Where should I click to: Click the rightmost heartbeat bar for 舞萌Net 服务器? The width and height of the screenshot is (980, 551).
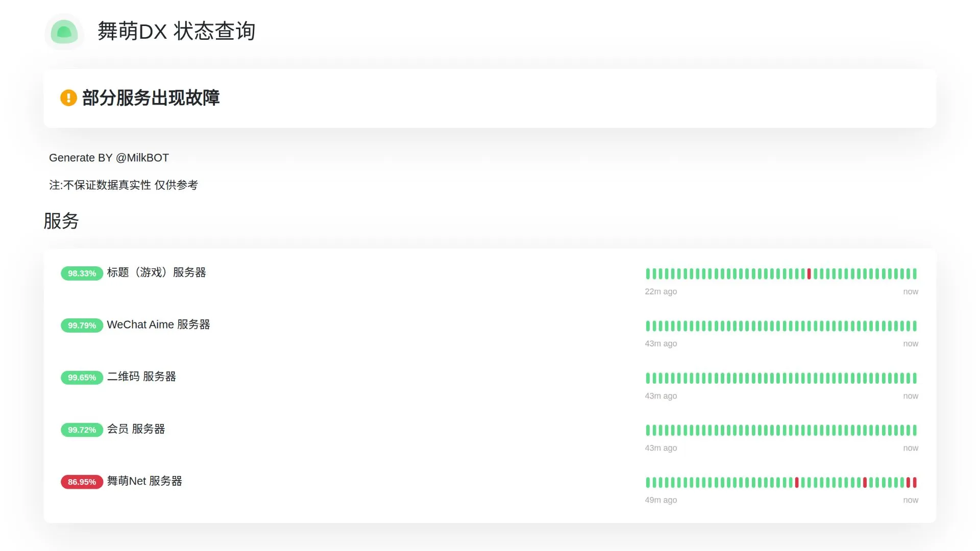click(915, 482)
